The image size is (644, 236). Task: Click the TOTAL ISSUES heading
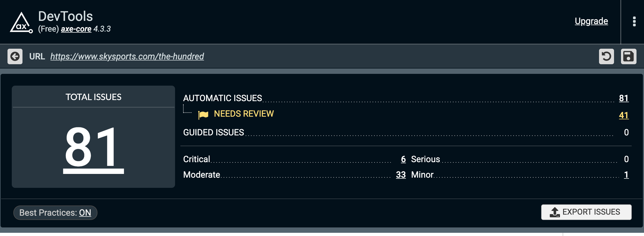tap(93, 97)
